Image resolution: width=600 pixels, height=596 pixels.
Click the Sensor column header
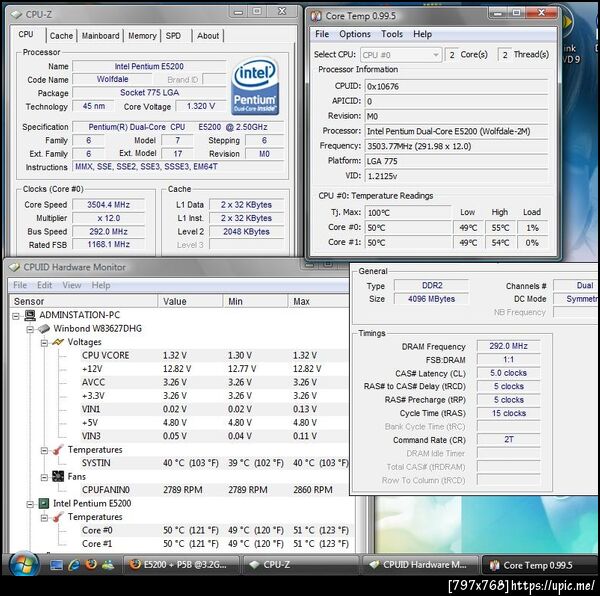tap(83, 301)
